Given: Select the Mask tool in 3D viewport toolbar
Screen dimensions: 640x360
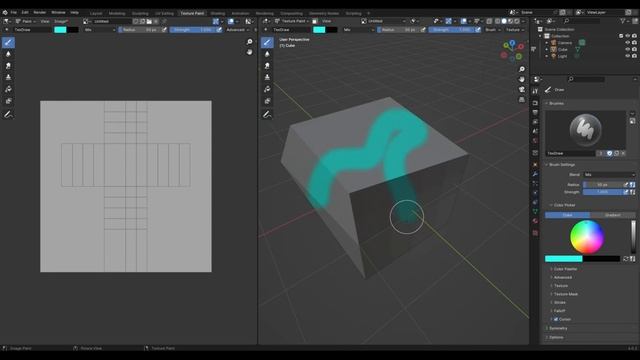Looking at the screenshot, I should point(267,101).
